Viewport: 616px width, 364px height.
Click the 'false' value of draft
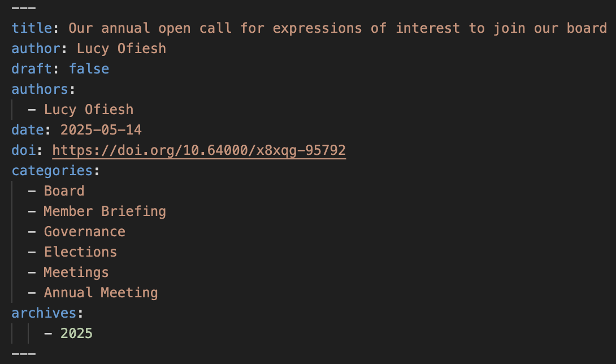point(89,69)
